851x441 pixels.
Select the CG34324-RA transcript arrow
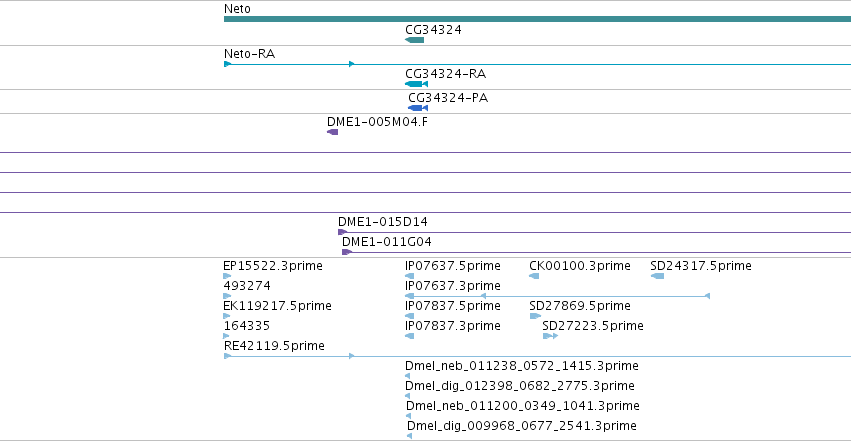[x=416, y=84]
